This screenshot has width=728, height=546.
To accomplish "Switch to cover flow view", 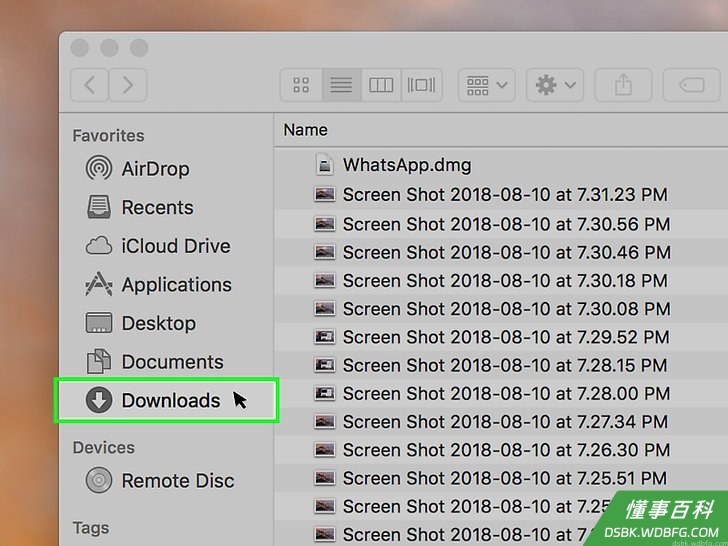I will [x=422, y=85].
